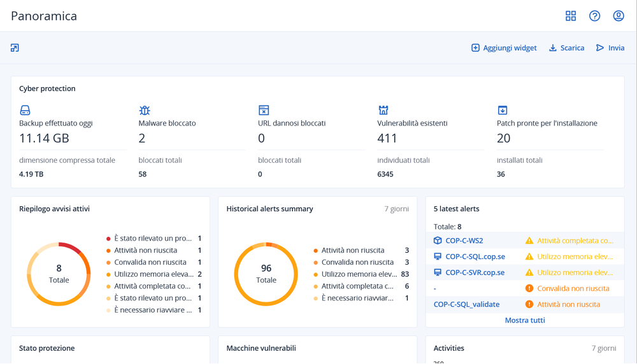Open the apps grid icon in header

[571, 16]
